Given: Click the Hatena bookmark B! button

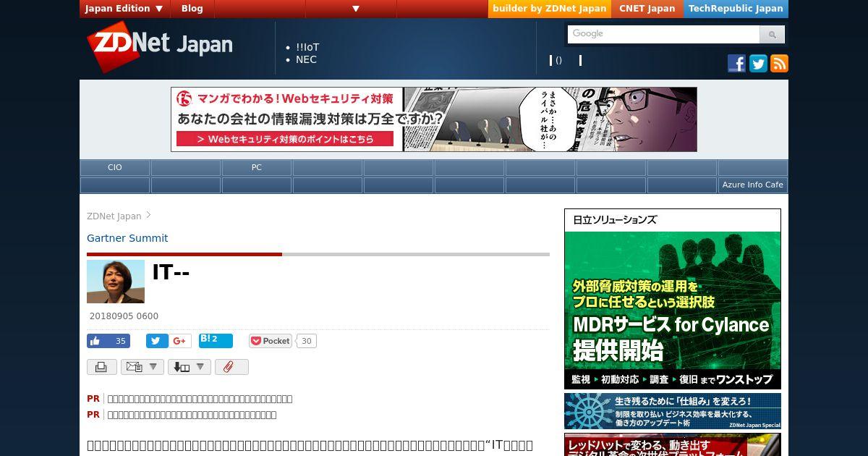Looking at the screenshot, I should tap(216, 341).
